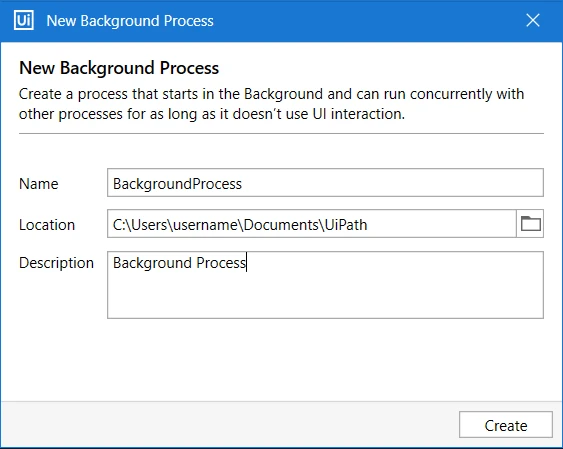Select the Description field label
563x449 pixels.
[56, 263]
